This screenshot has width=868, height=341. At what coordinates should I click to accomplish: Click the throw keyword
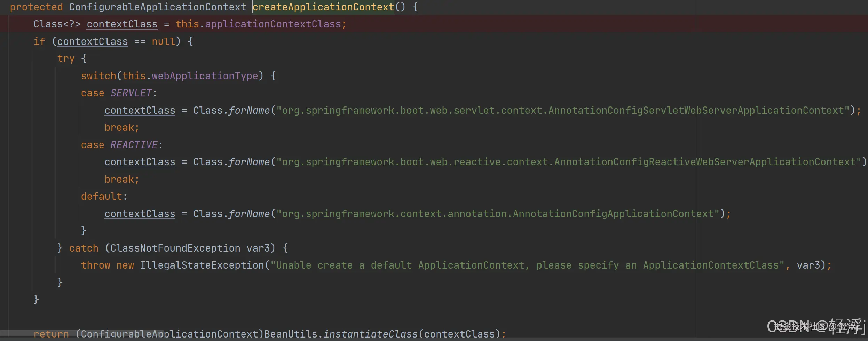(x=96, y=265)
